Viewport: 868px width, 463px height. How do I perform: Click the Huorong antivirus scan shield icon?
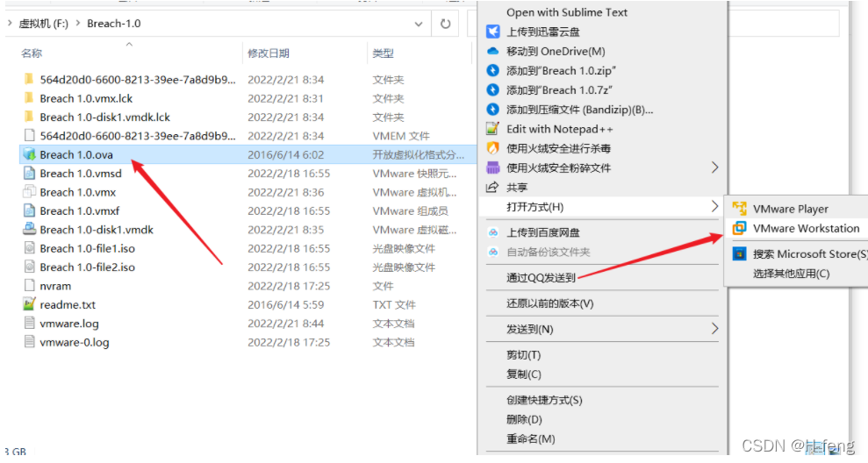point(492,148)
